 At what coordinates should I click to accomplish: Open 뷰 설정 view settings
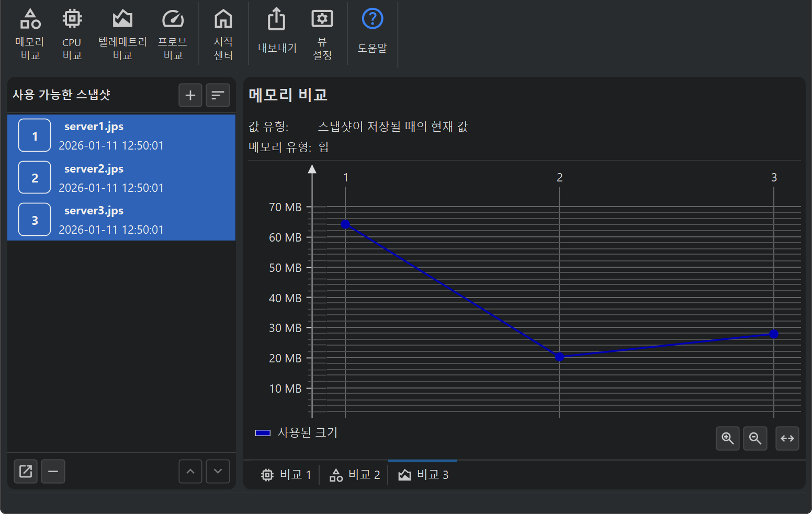click(x=322, y=34)
